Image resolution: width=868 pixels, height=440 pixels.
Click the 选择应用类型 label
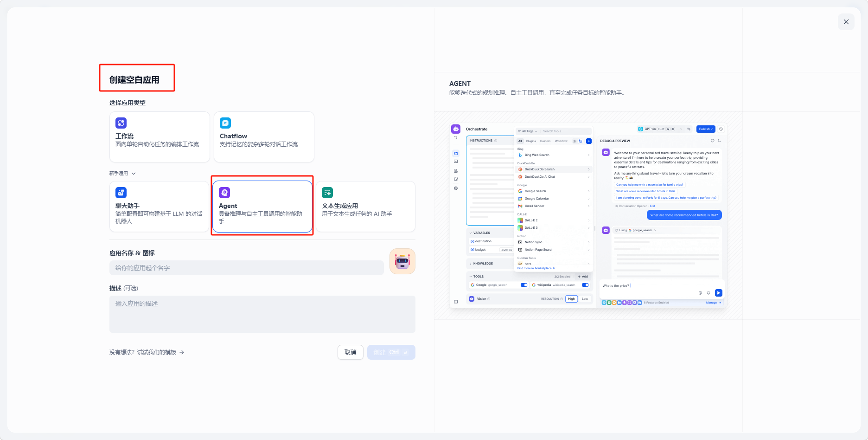(128, 103)
